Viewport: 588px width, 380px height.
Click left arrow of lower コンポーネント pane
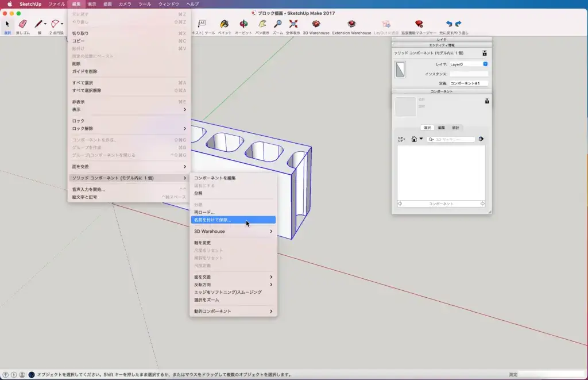click(400, 204)
